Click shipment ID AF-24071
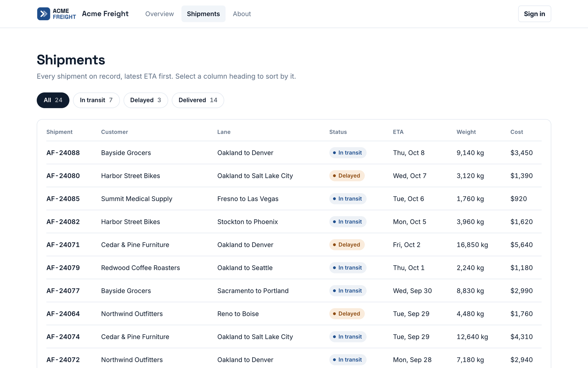This screenshot has height=368, width=588. tap(63, 245)
